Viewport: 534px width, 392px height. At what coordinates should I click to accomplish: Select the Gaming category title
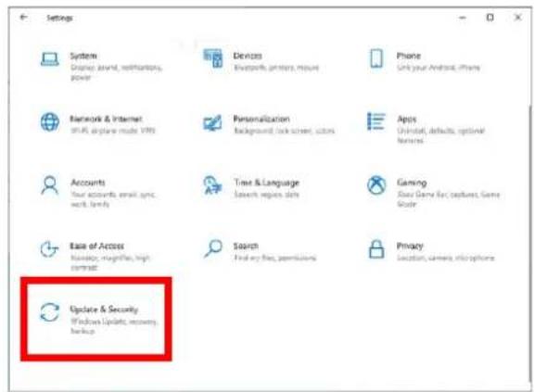click(x=412, y=183)
